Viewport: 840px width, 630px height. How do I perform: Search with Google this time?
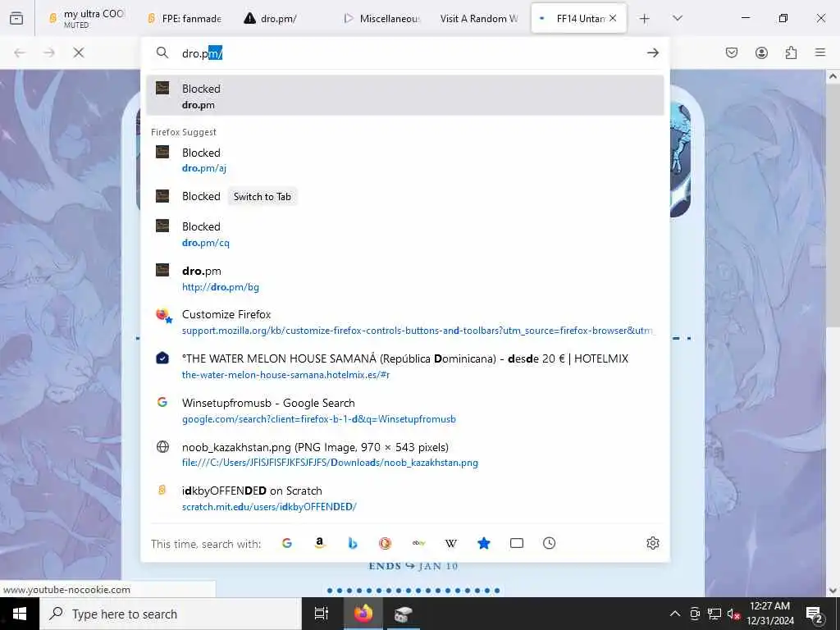[x=287, y=543]
